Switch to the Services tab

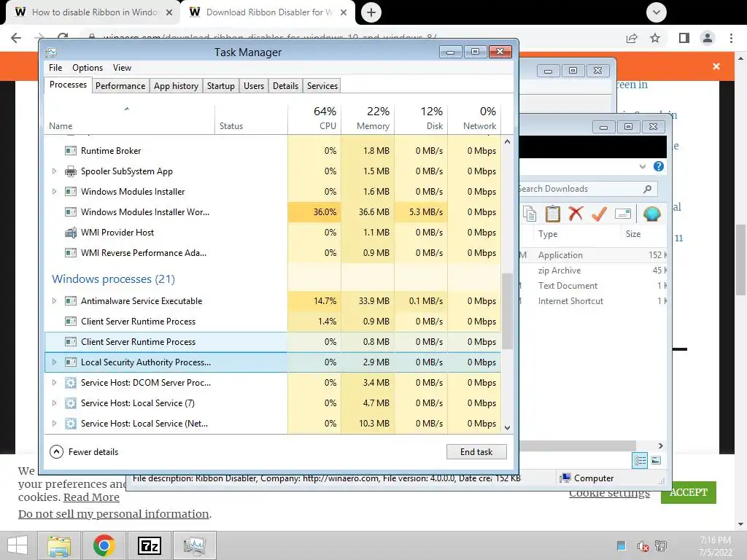pyautogui.click(x=322, y=86)
